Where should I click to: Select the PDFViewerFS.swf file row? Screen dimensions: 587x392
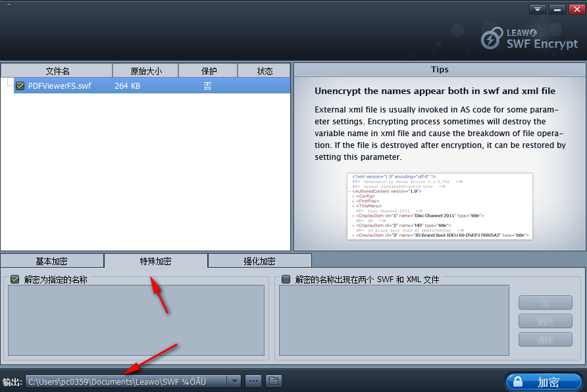pyautogui.click(x=152, y=86)
